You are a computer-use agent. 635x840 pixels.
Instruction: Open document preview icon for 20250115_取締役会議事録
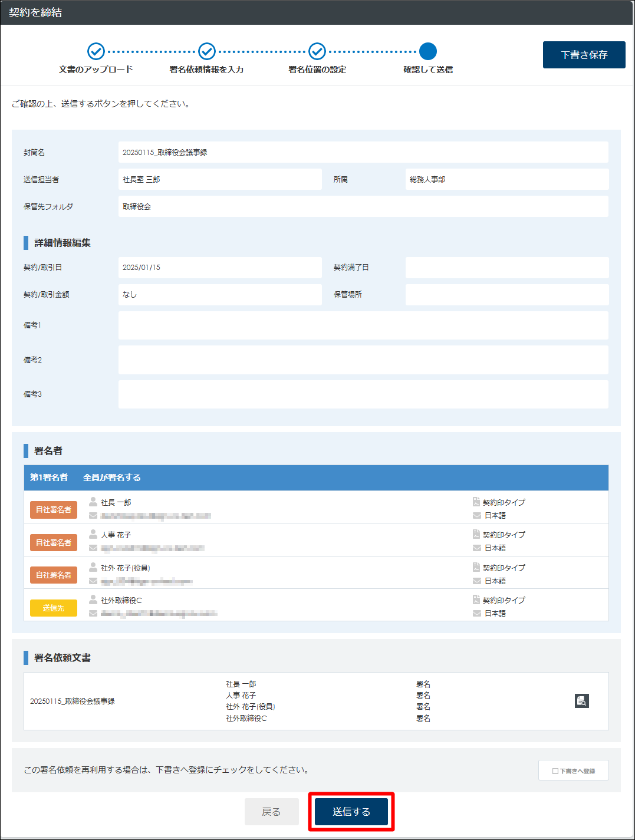[582, 701]
